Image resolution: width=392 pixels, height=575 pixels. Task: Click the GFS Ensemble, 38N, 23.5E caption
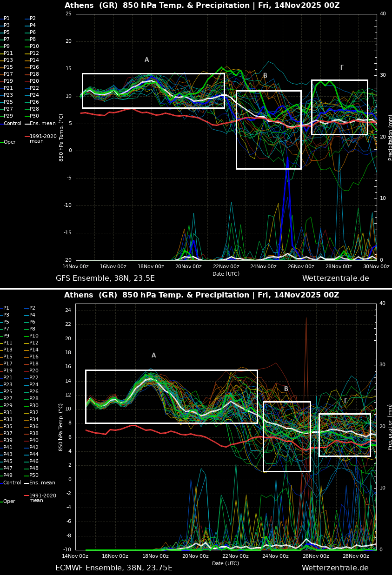click(x=105, y=278)
